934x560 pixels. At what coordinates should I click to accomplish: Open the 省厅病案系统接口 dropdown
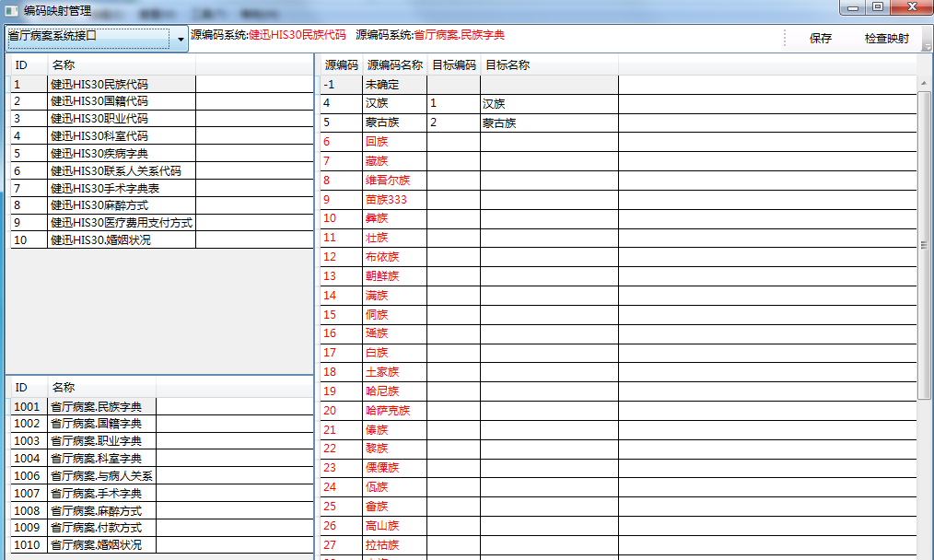97,38
